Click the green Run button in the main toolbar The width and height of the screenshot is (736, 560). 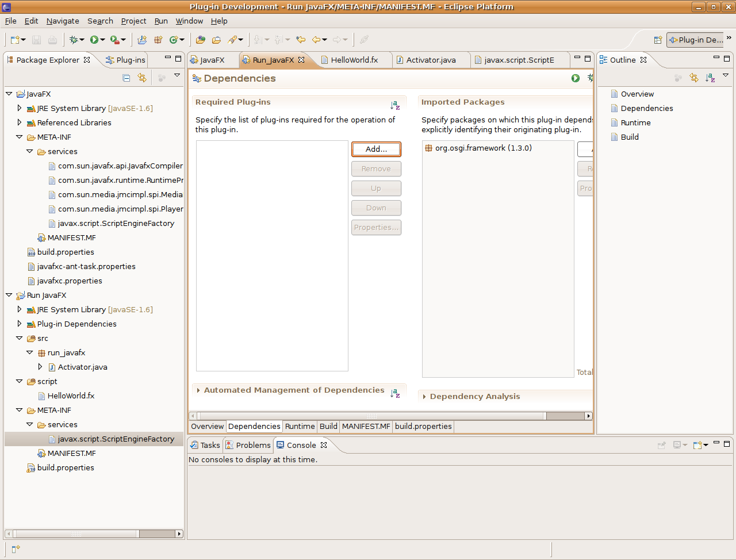pos(94,40)
